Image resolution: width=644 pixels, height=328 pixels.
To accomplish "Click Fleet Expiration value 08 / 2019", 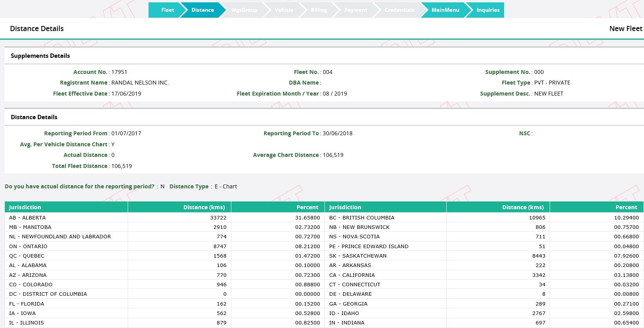I will coord(335,94).
